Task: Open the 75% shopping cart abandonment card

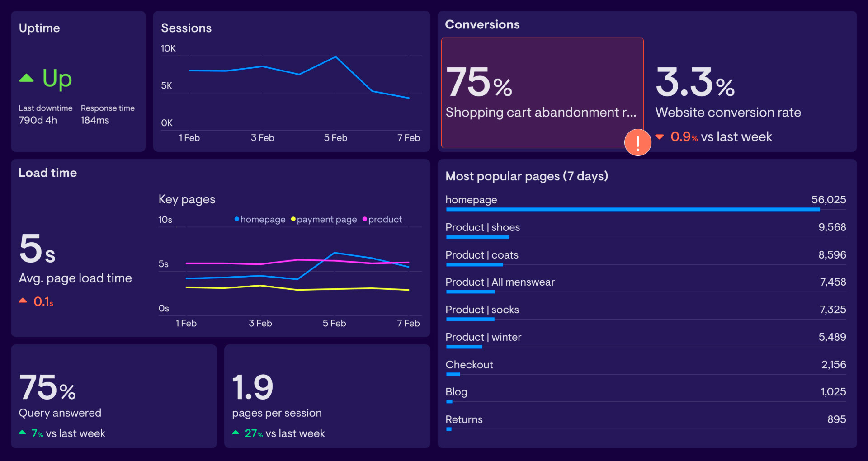Action: (x=542, y=93)
